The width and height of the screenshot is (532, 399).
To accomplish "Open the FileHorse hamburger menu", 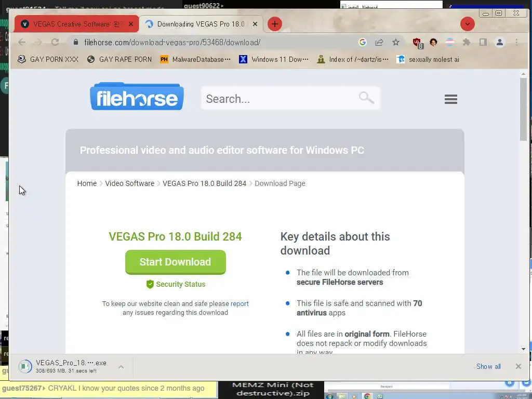I will pos(450,99).
